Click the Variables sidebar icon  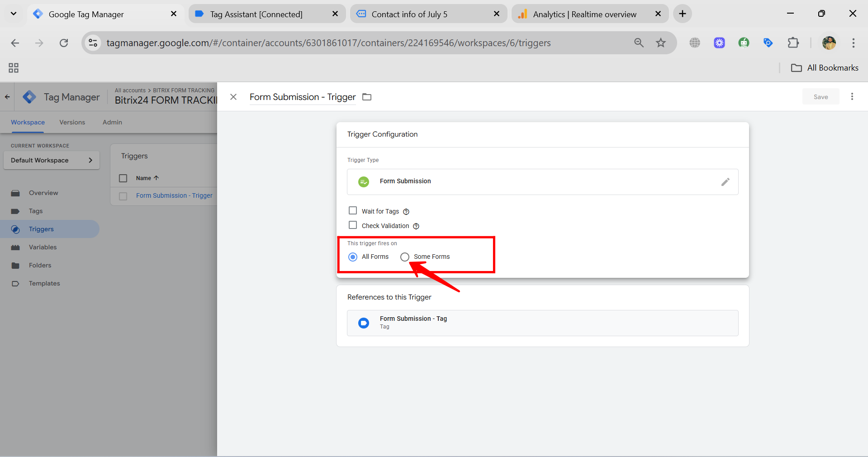coord(15,248)
